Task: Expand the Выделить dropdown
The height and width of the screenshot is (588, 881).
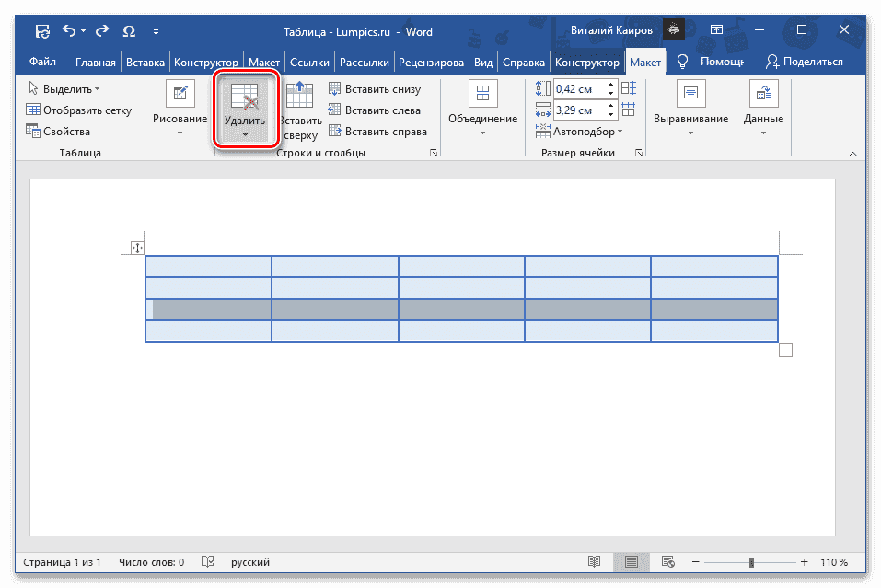Action: [x=64, y=89]
